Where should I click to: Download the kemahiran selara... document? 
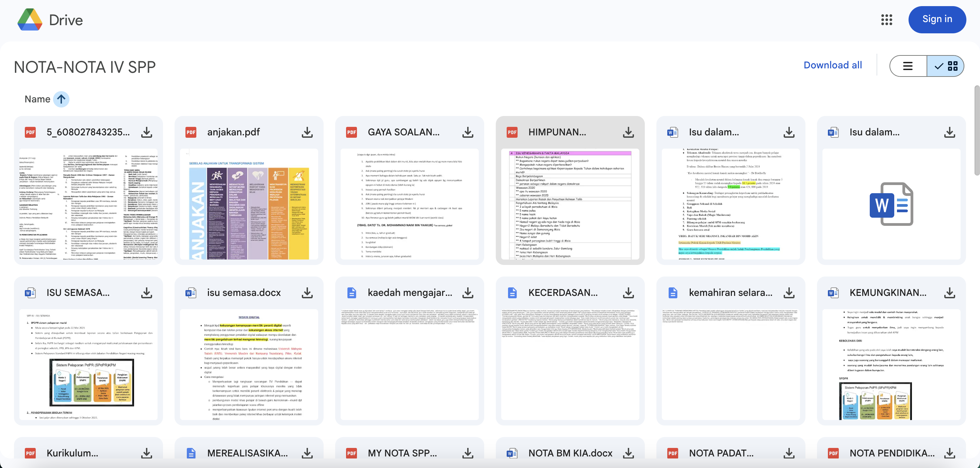click(789, 293)
